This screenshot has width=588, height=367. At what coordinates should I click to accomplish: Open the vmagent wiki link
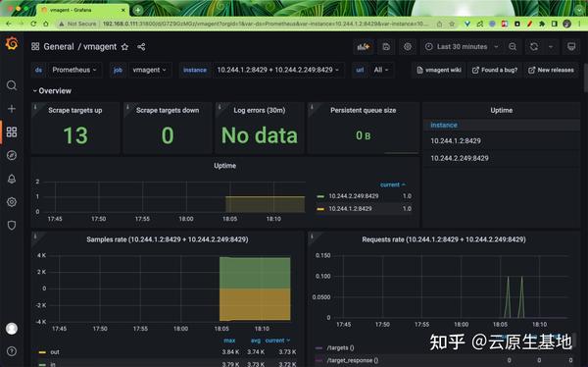click(x=439, y=71)
